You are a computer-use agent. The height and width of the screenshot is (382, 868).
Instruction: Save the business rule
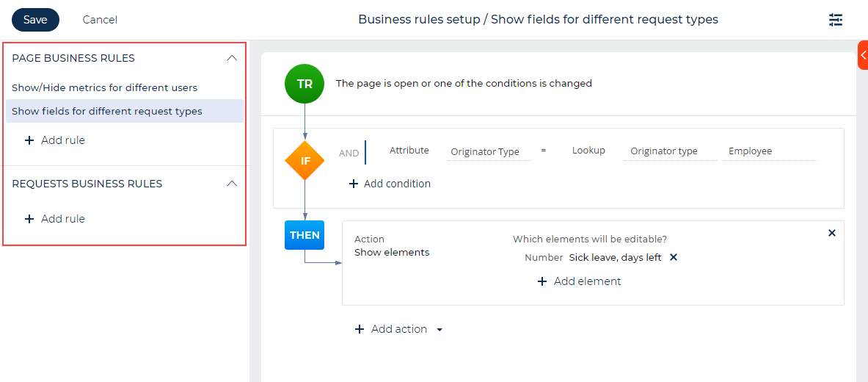(35, 20)
